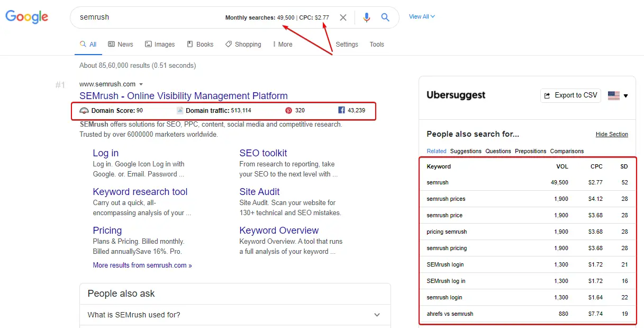This screenshot has height=328, width=644.
Task: Open the Pricing sitelink
Action: (x=107, y=231)
